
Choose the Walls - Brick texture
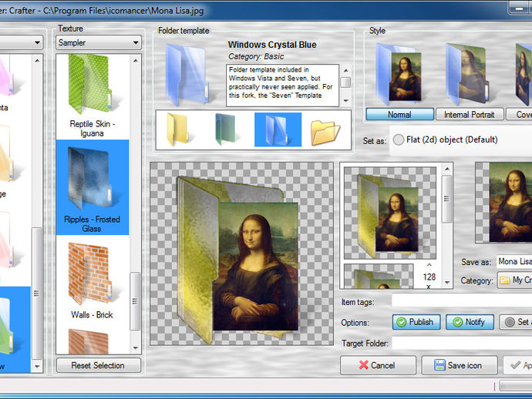(x=93, y=280)
